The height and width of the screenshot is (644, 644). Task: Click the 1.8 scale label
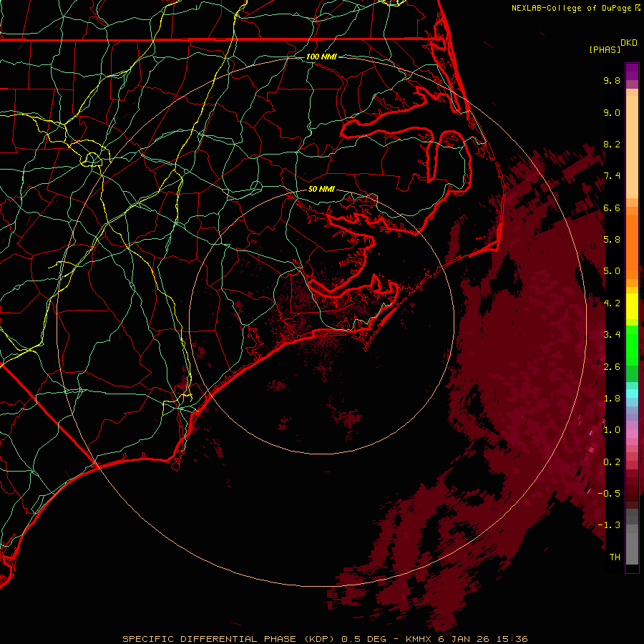pyautogui.click(x=612, y=398)
